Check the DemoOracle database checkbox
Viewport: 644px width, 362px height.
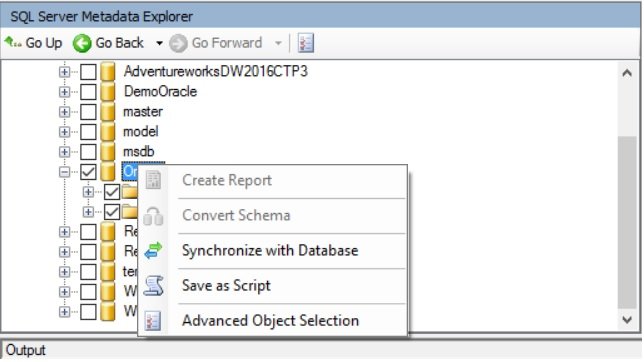click(x=88, y=92)
